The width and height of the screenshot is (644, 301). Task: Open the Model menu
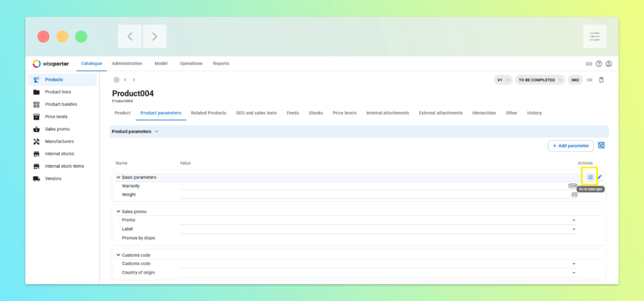pyautogui.click(x=161, y=64)
